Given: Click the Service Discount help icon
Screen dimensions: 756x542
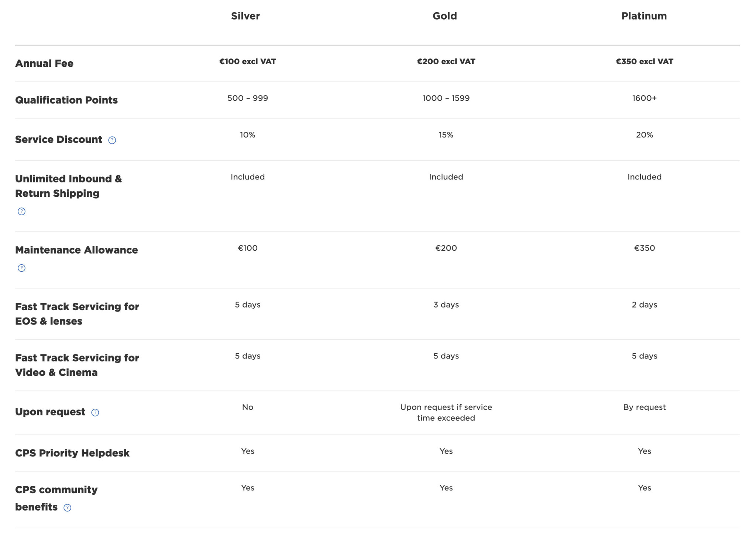Looking at the screenshot, I should [112, 140].
